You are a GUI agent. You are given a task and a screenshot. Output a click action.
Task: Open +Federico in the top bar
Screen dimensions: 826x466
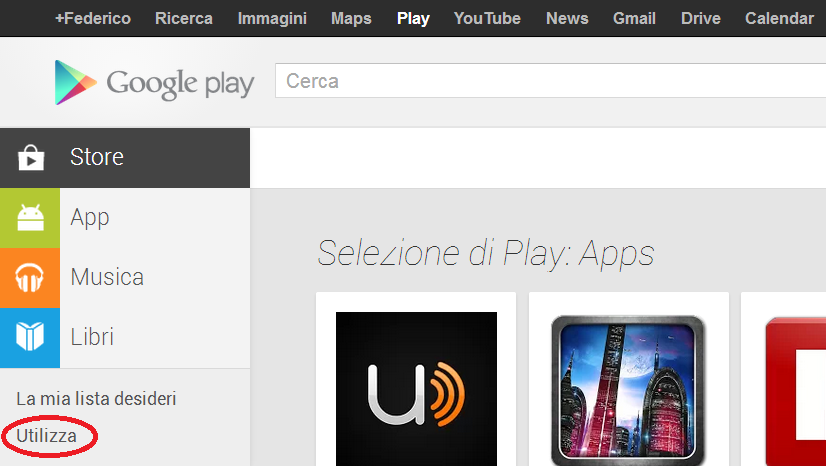[x=92, y=18]
